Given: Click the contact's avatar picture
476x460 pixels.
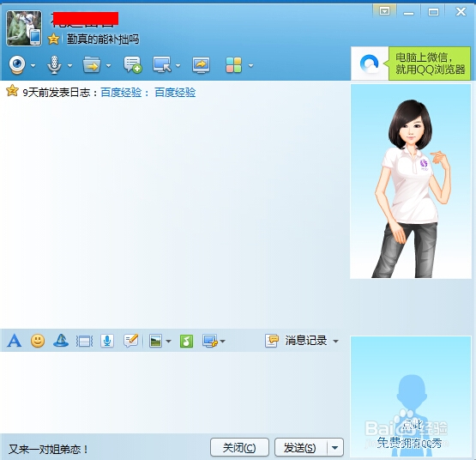Looking at the screenshot, I should [24, 28].
